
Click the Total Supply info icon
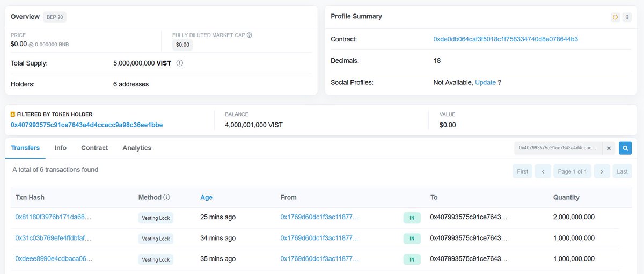(180, 63)
